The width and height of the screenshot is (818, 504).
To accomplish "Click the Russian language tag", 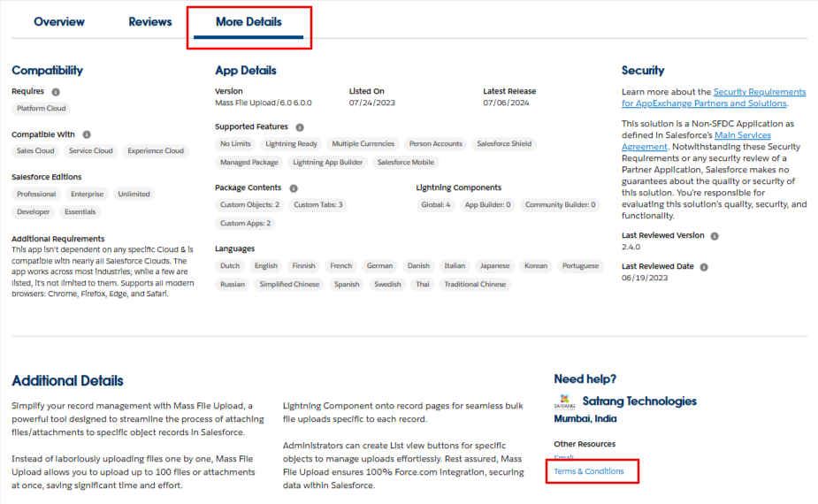I will coord(233,285).
